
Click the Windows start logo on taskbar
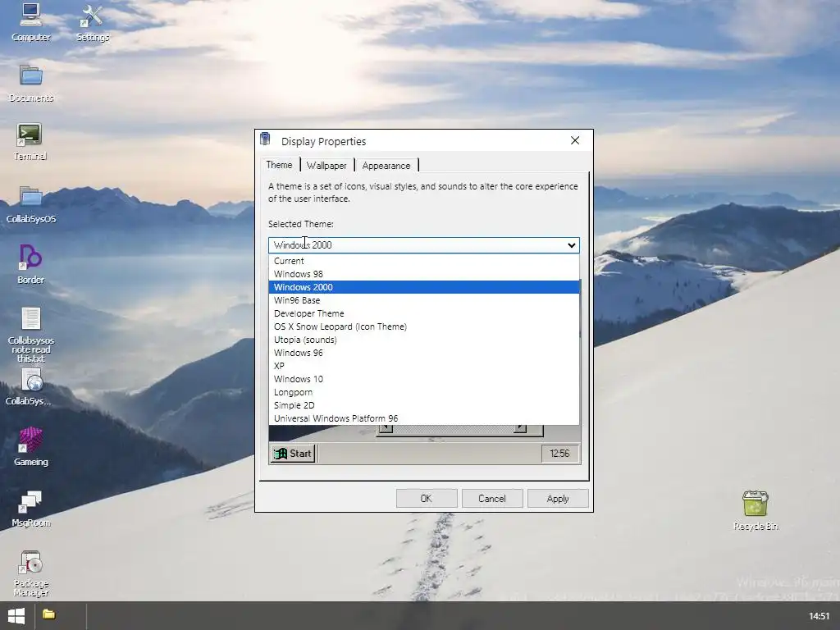coord(16,616)
